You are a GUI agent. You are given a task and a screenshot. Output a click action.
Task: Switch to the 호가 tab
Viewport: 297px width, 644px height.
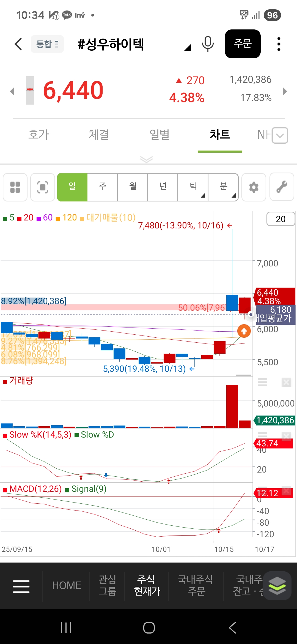(38, 135)
